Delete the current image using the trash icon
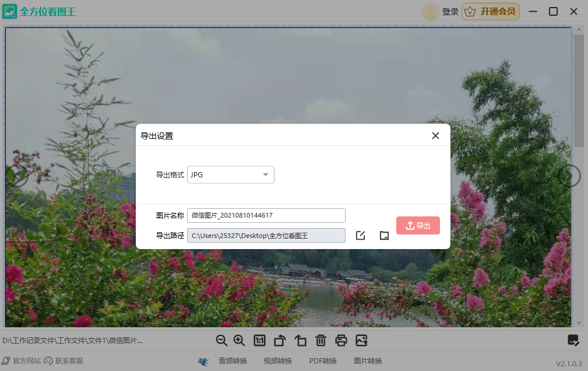The width and height of the screenshot is (588, 371). click(x=321, y=340)
